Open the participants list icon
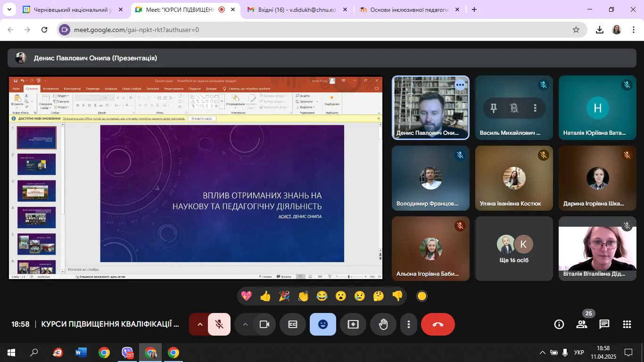Viewport: 644px width, 362px height. pos(582,324)
